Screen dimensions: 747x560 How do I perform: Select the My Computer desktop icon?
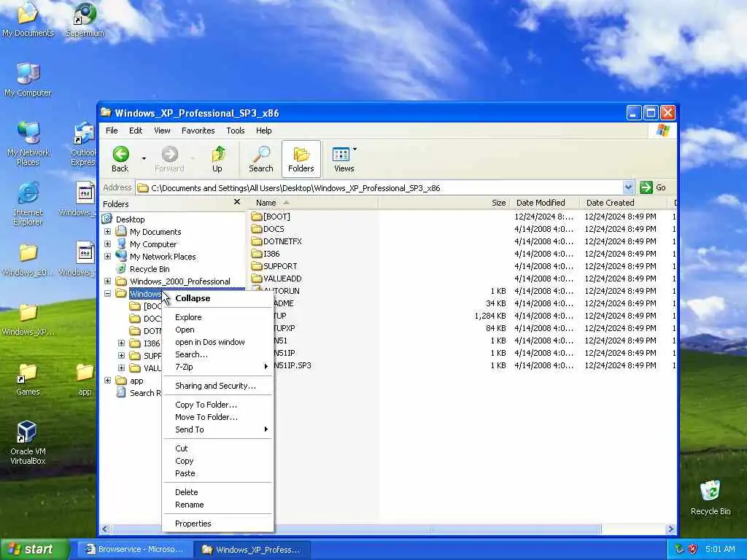coord(28,80)
